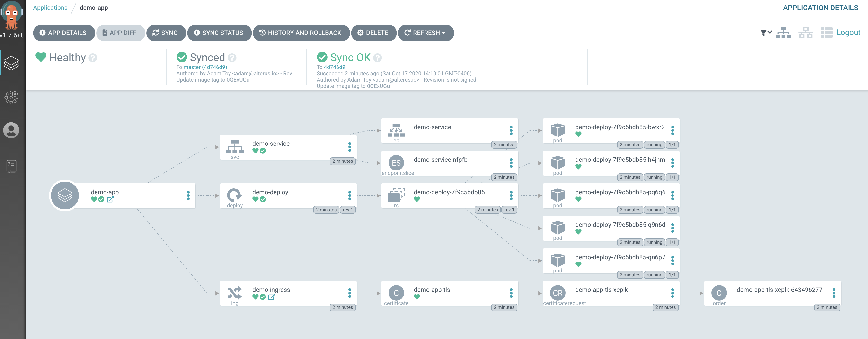The width and height of the screenshot is (868, 339).
Task: Click the Delete button
Action: click(x=373, y=33)
